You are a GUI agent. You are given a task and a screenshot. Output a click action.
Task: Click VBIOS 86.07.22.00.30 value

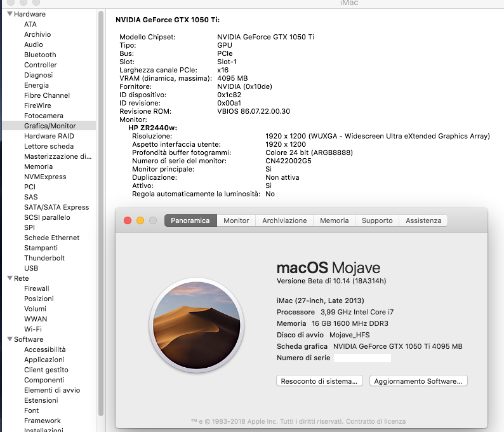tap(254, 111)
